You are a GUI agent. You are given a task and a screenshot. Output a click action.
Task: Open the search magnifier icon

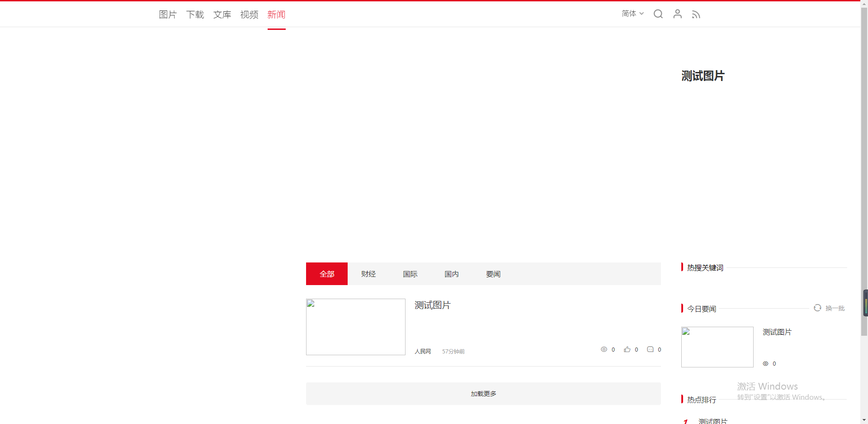pyautogui.click(x=658, y=14)
